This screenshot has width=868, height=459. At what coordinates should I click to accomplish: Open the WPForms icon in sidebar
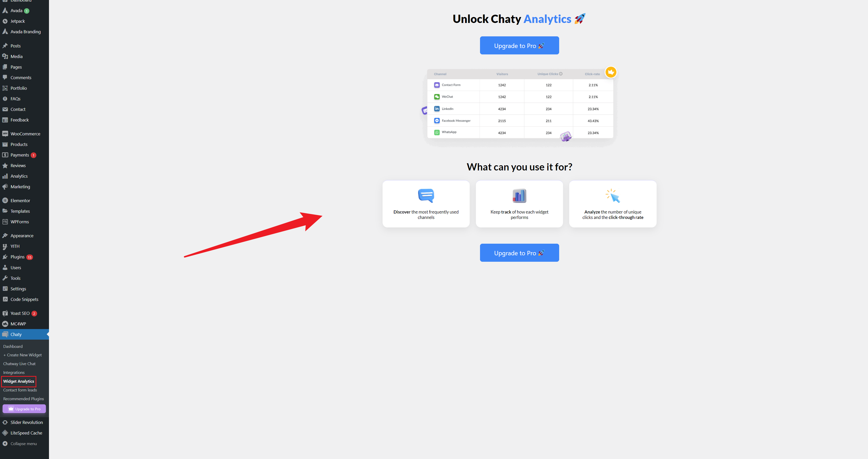point(5,221)
